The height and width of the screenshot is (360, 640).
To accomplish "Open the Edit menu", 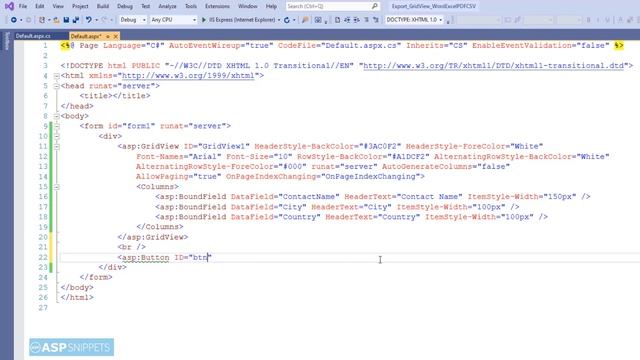I will click(40, 6).
